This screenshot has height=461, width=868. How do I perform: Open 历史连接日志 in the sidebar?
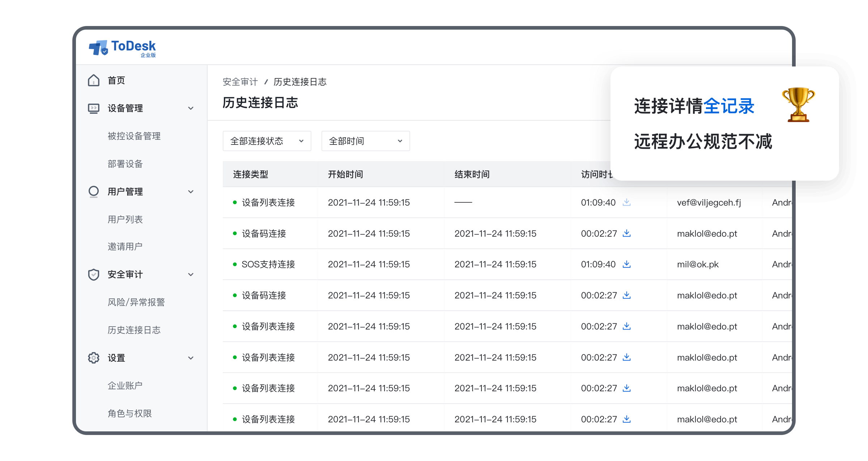click(134, 330)
